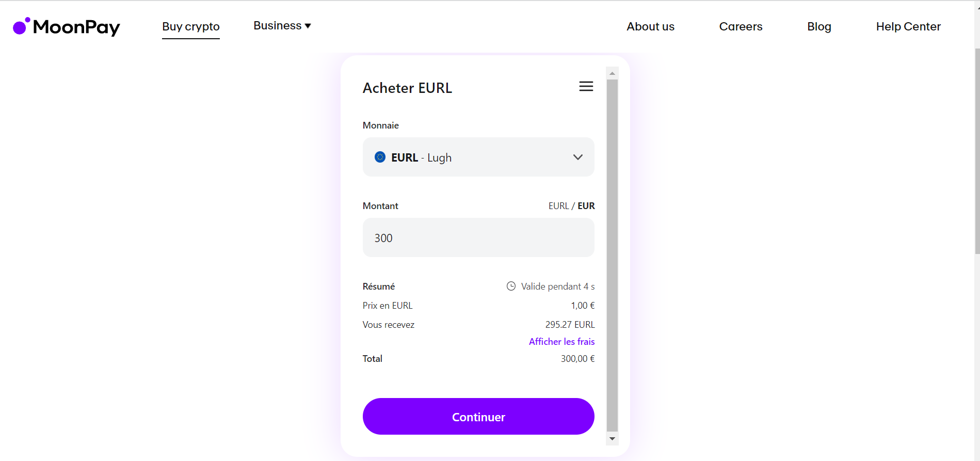Click the Acheter EURL heading
Image resolution: width=980 pixels, height=461 pixels.
coord(407,88)
